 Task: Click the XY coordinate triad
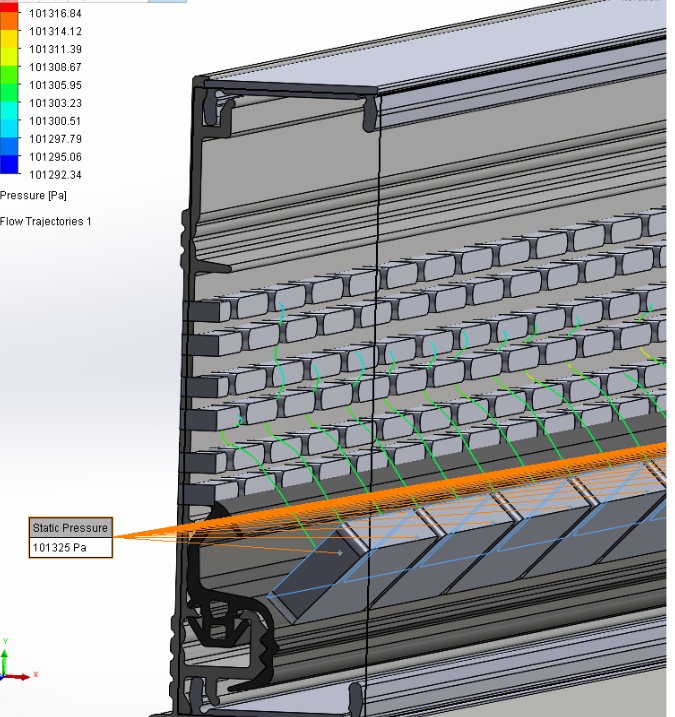[18, 659]
